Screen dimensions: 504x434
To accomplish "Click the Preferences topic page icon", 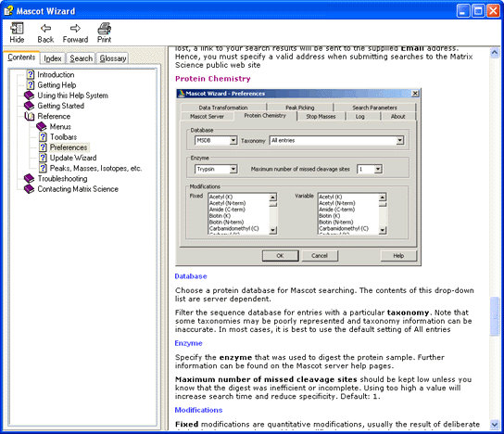I will [43, 147].
